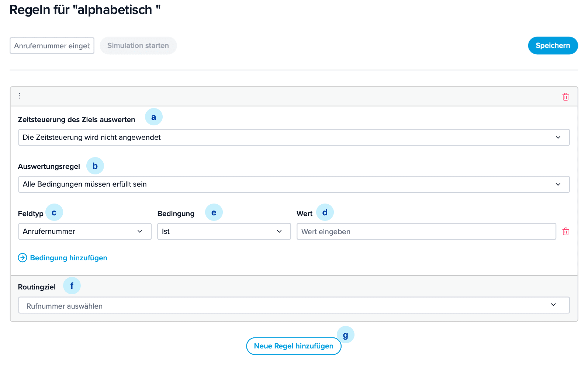This screenshot has width=588, height=368.
Task: Open the Routingziel Rufnummer auswählen dropdown
Action: pos(294,305)
